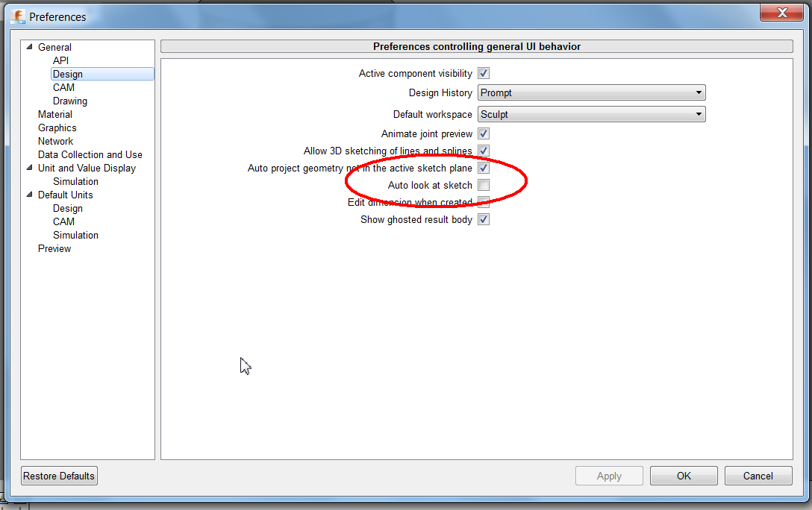Open the Material preferences
The width and height of the screenshot is (812, 510).
point(54,114)
